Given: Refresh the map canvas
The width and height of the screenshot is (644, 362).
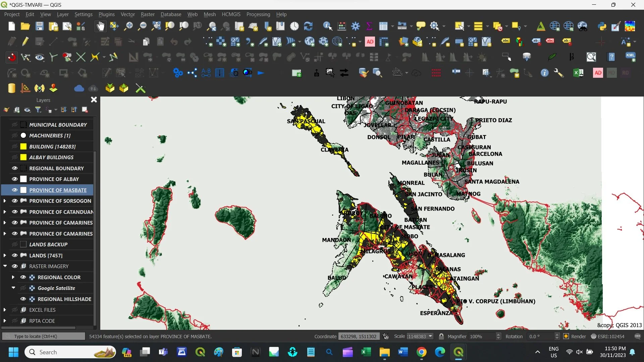Looking at the screenshot, I should 308,26.
